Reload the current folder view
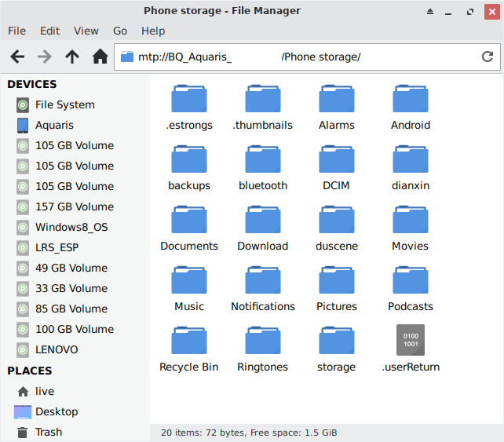The image size is (504, 442). coord(487,57)
